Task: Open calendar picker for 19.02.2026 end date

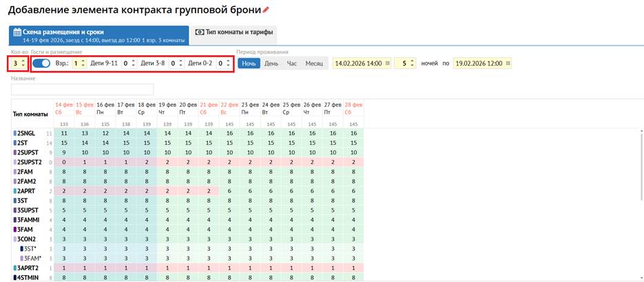Action: [x=508, y=63]
